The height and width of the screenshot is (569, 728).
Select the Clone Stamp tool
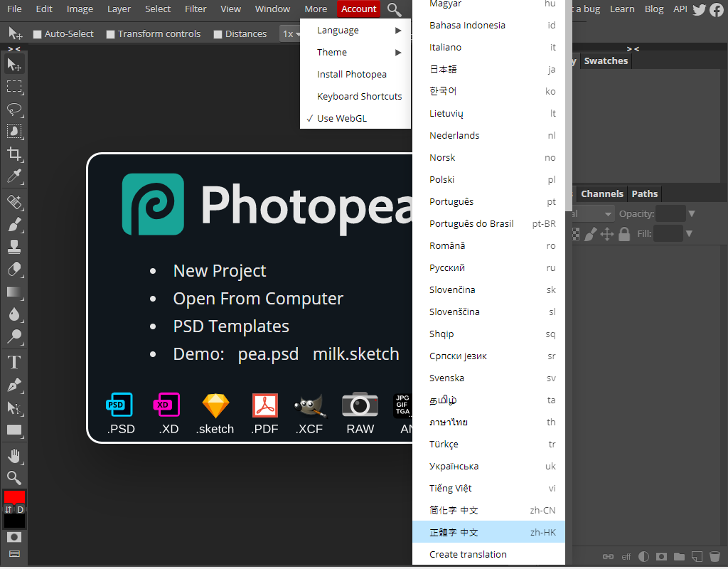[14, 247]
